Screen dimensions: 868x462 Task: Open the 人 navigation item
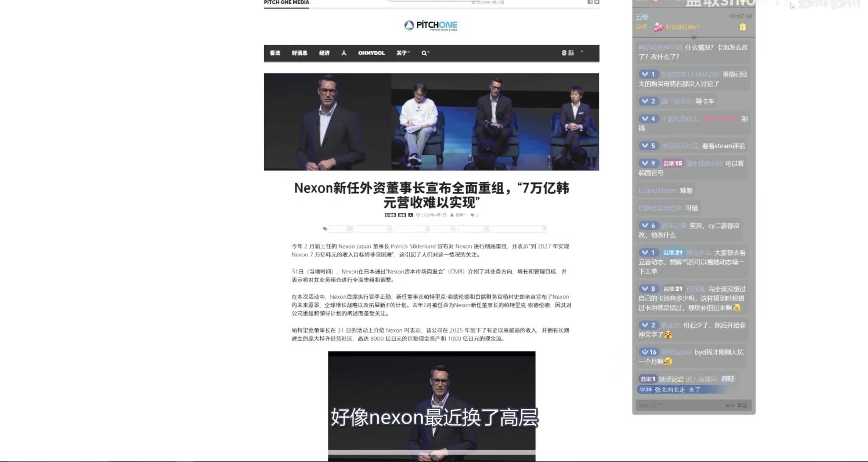(x=344, y=53)
